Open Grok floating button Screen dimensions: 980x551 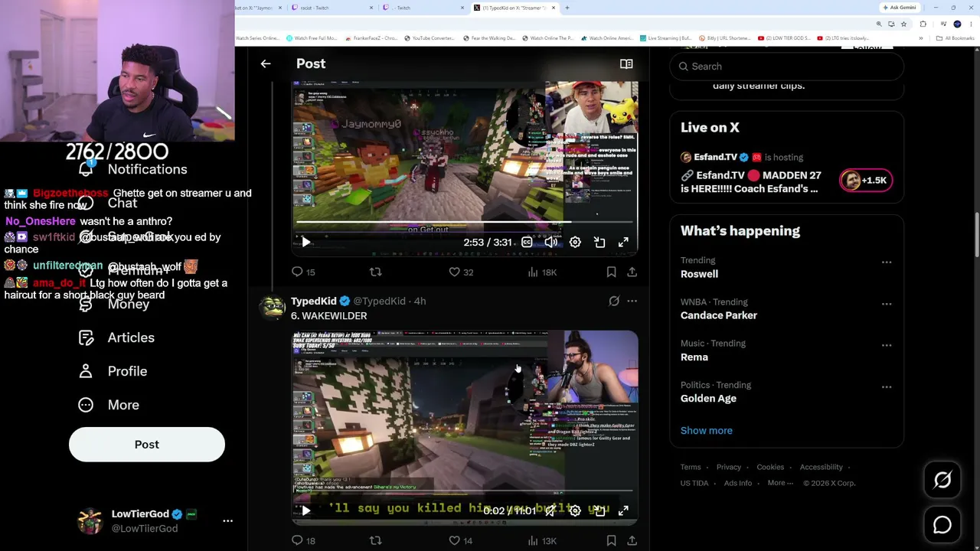[942, 480]
